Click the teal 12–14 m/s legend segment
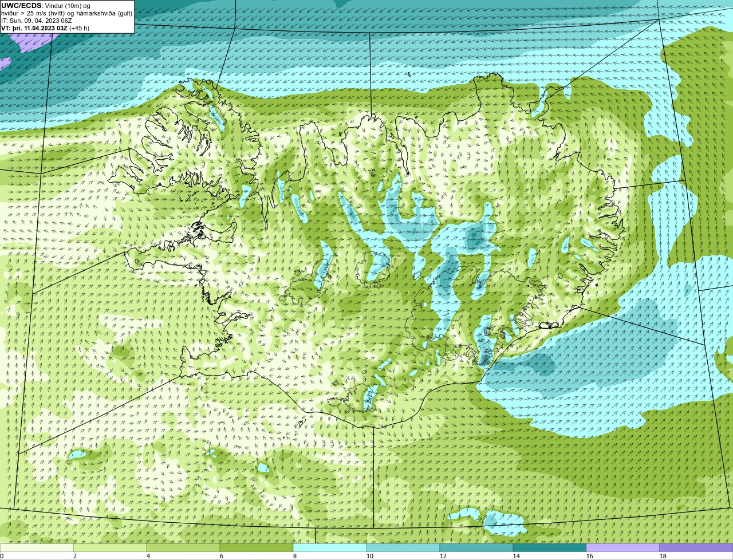This screenshot has height=560, width=733. pos(476,547)
